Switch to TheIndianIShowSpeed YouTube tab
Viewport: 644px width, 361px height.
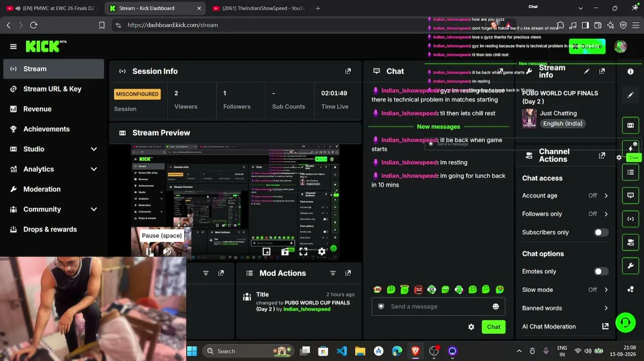pos(259,8)
